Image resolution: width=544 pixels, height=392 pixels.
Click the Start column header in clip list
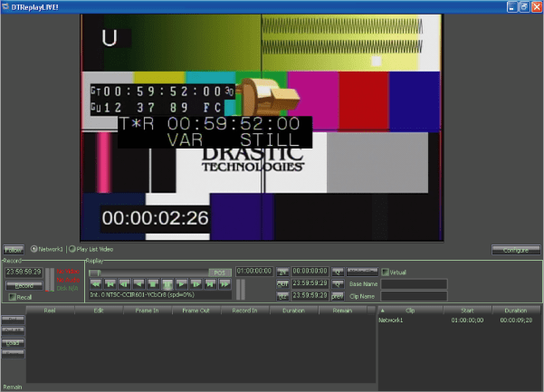[467, 311]
